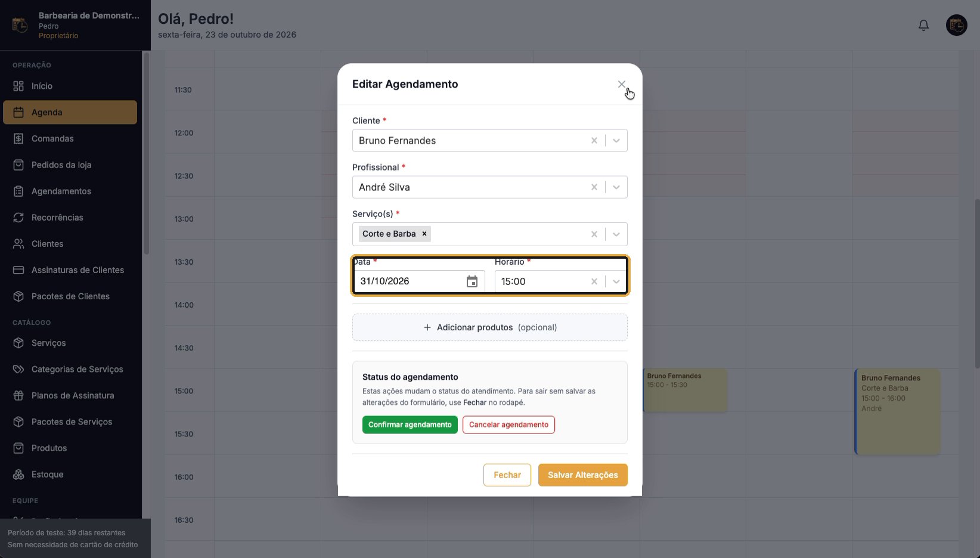
Task: Clear the André Silva professional selection
Action: (594, 187)
